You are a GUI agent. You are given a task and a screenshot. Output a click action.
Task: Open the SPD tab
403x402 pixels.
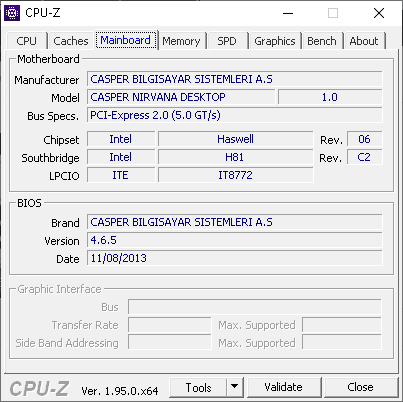pyautogui.click(x=227, y=41)
